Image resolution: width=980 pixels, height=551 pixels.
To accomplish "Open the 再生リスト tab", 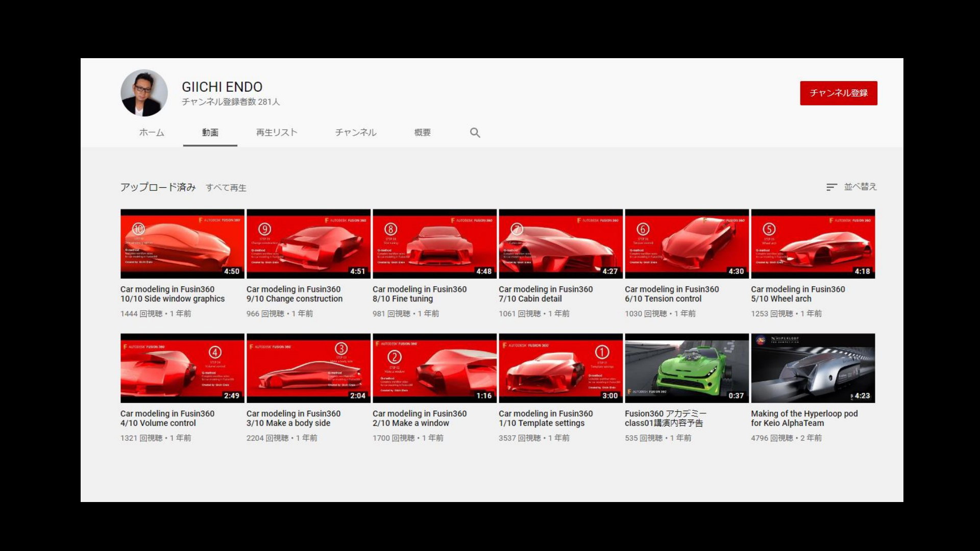I will click(277, 133).
